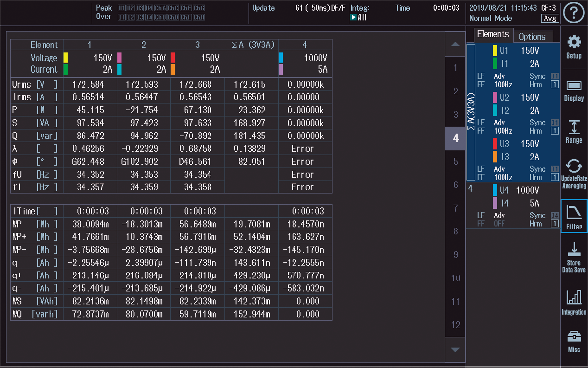
Task: Click the integration All play indicator
Action: (358, 18)
